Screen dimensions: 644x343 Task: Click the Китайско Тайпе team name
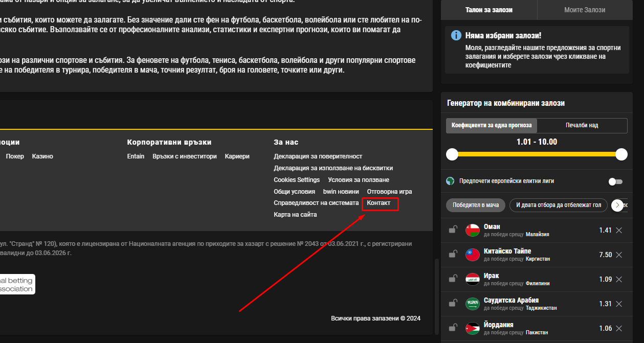point(507,251)
